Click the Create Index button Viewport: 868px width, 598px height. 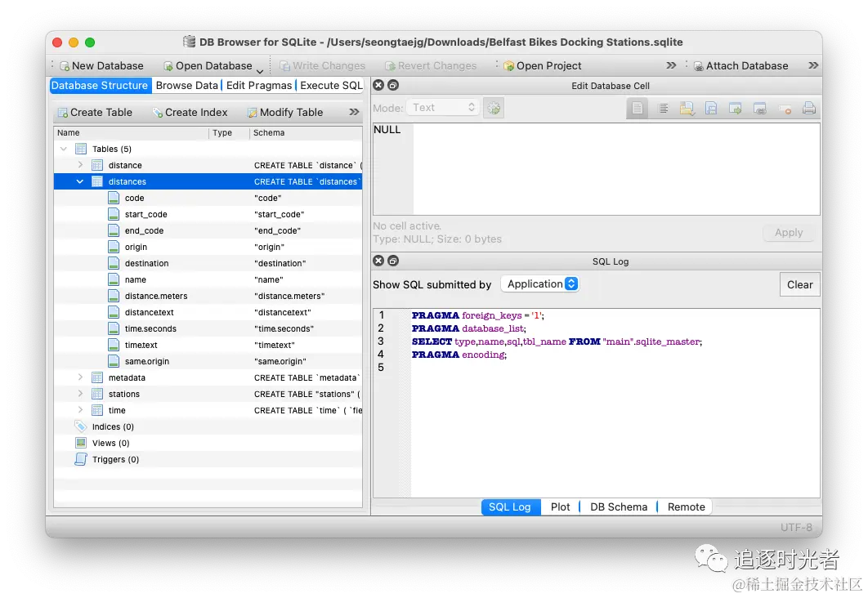(190, 112)
